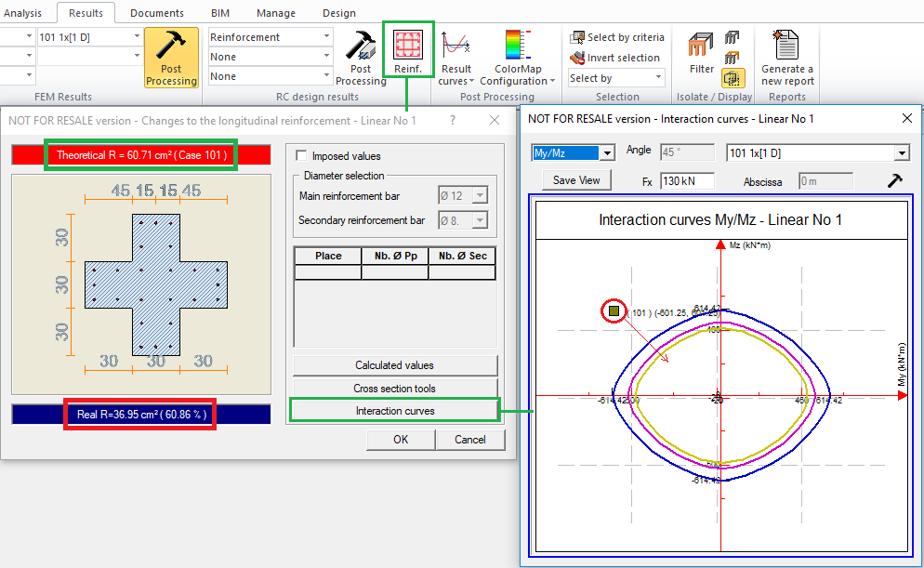Open FEM Results Post Processing hammer
This screenshot has height=568, width=924.
point(171,58)
